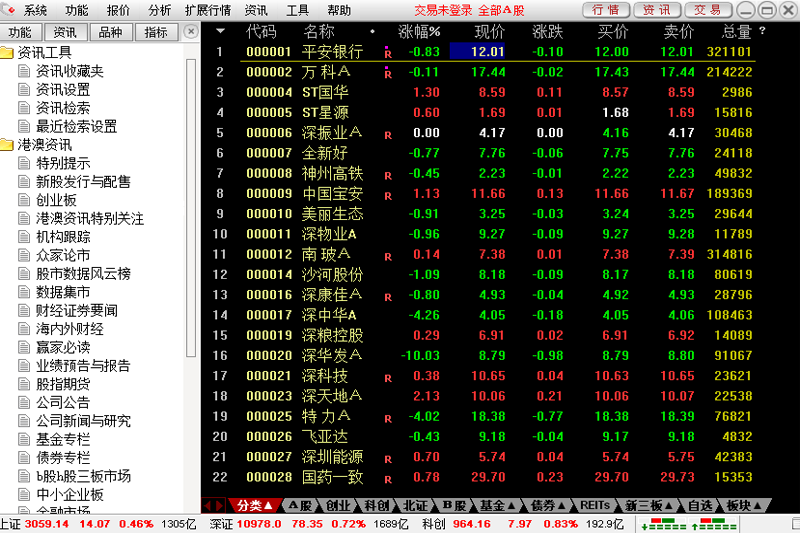
Task: Expand the 板块 bottom tab menu
Action: pos(744,505)
